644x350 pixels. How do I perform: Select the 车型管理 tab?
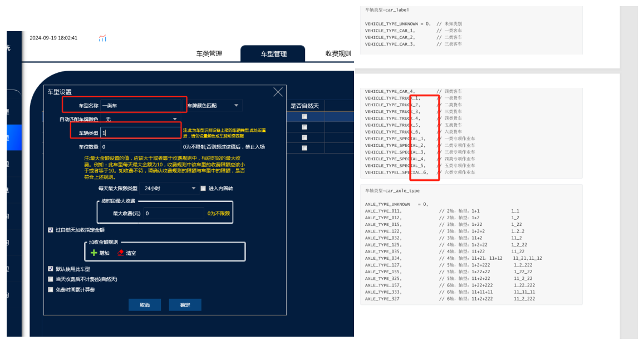pyautogui.click(x=273, y=54)
